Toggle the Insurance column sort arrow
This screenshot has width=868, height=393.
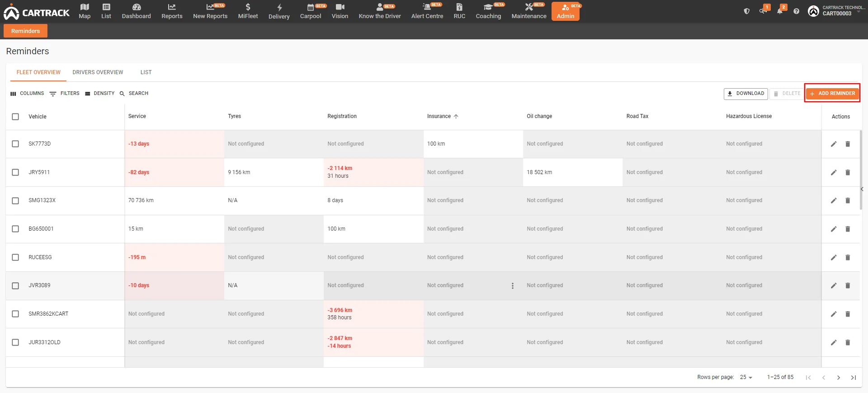(x=456, y=117)
